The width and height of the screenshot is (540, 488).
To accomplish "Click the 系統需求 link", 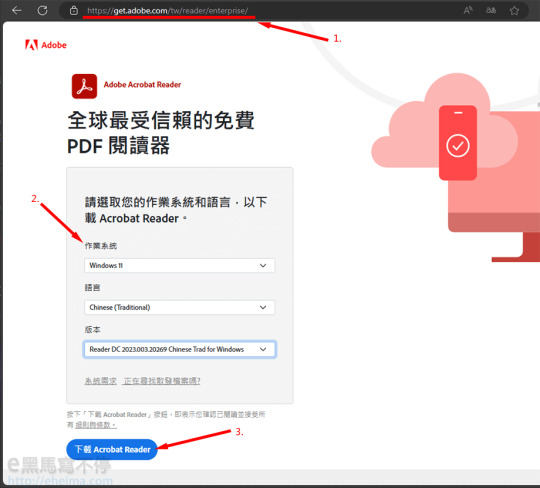I will click(x=101, y=381).
